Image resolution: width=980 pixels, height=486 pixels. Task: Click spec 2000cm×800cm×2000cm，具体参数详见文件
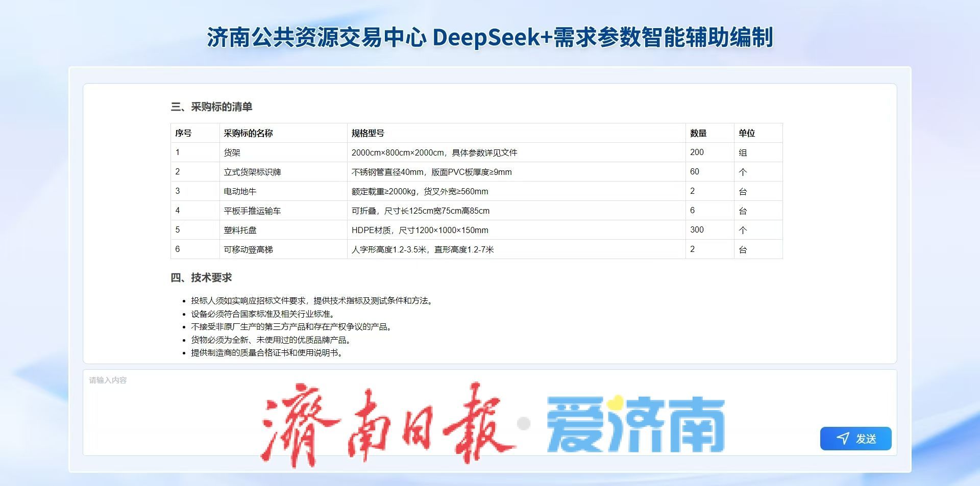pos(434,152)
